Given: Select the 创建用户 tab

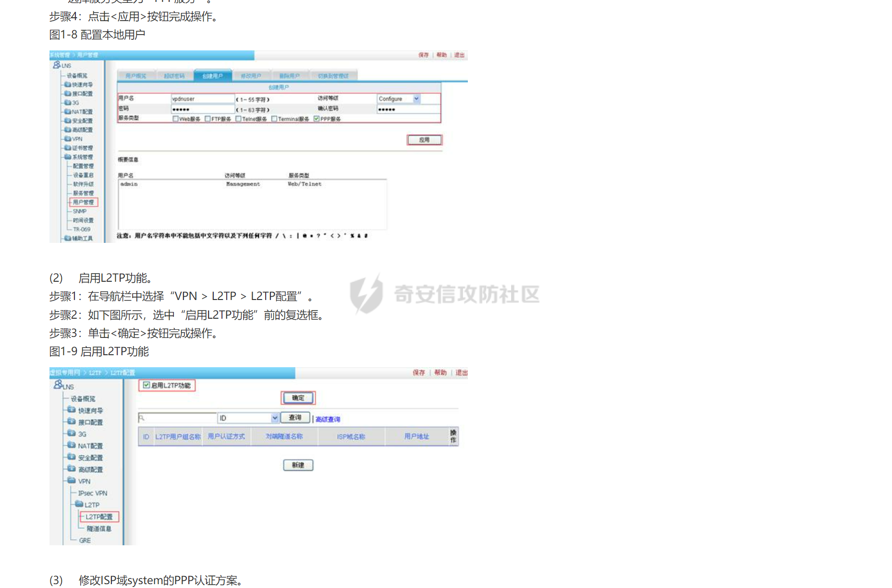Looking at the screenshot, I should click(213, 76).
